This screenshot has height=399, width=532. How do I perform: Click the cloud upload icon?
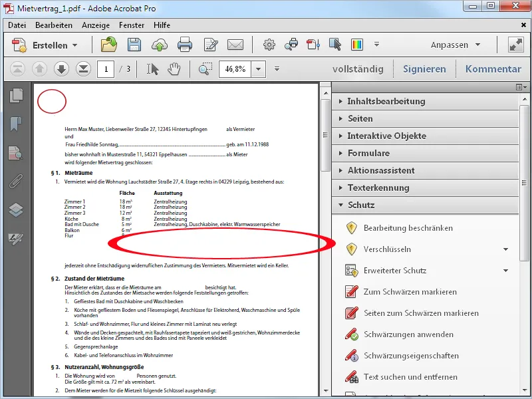(159, 45)
